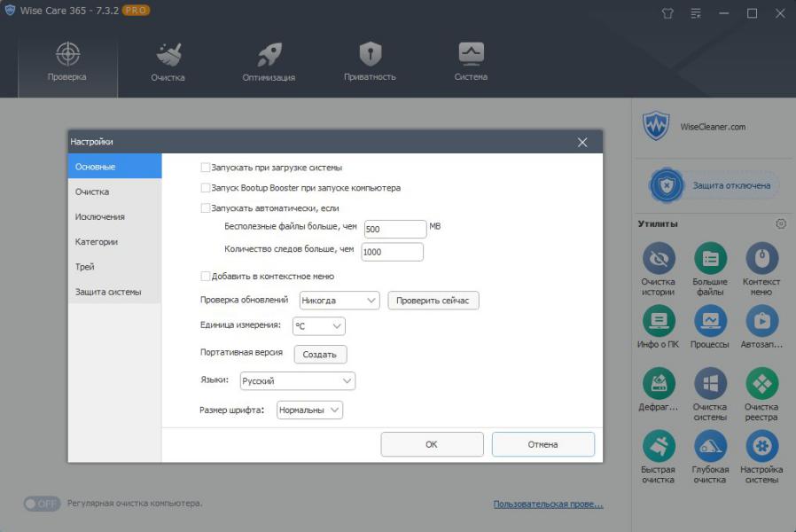Open the Очистка истории utility

[658, 259]
